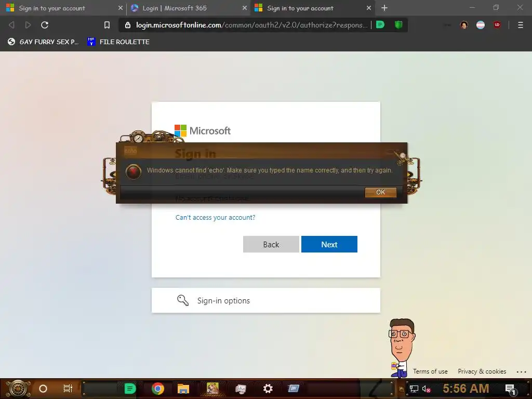The image size is (532, 399).
Task: Open Task View on the taskbar
Action: pyautogui.click(x=68, y=389)
